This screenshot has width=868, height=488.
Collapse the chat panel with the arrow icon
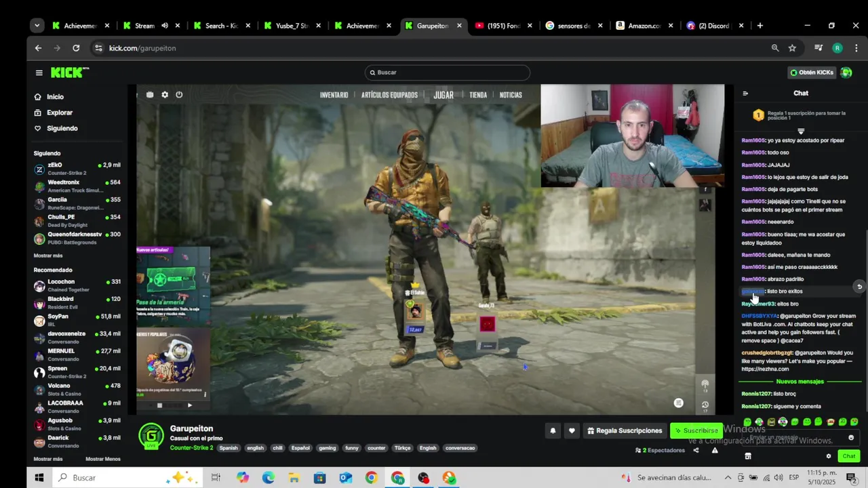745,94
